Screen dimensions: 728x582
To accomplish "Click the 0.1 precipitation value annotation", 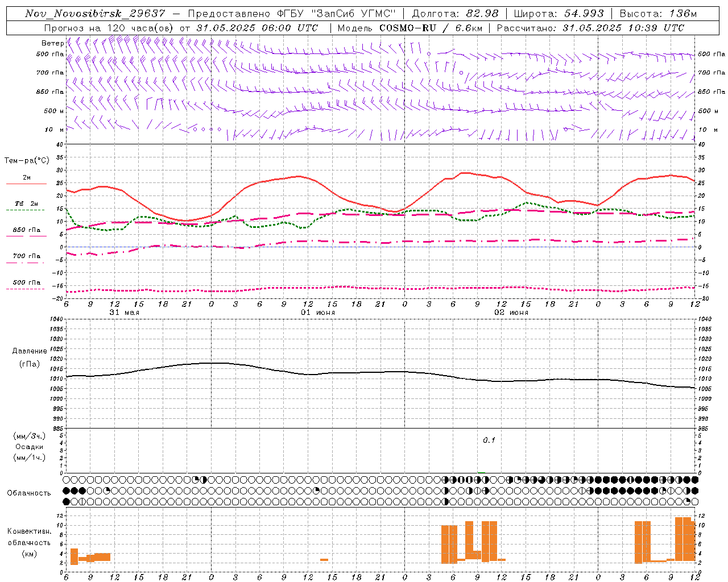I will pyautogui.click(x=489, y=440).
